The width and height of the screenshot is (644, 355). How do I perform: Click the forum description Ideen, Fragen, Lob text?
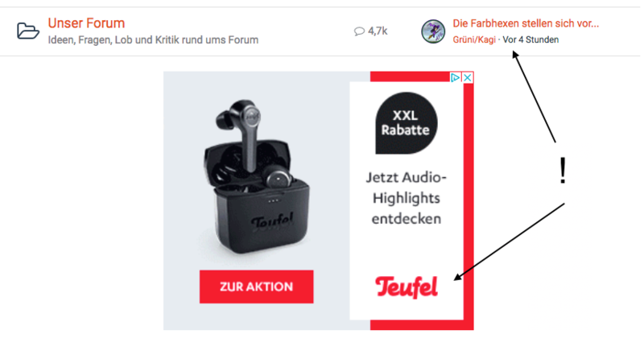[153, 40]
